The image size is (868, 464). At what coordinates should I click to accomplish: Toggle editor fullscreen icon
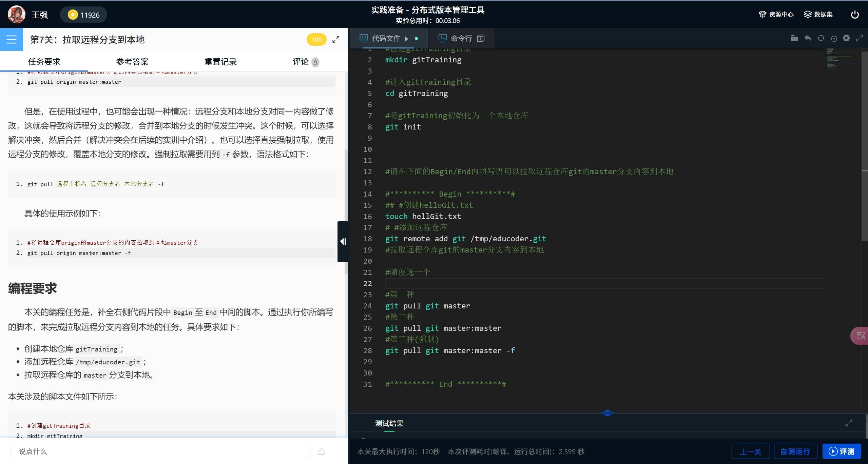point(859,38)
